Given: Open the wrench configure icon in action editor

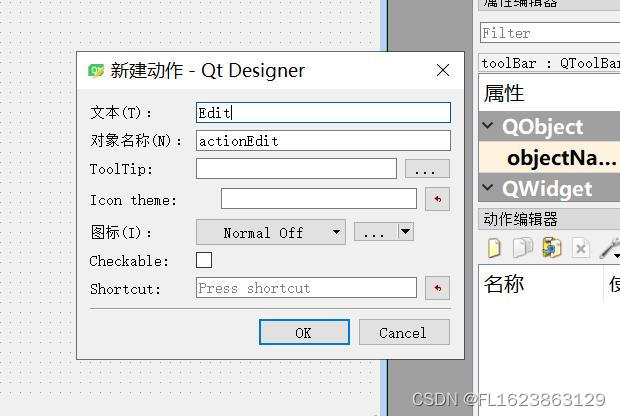Looking at the screenshot, I should pyautogui.click(x=610, y=248).
